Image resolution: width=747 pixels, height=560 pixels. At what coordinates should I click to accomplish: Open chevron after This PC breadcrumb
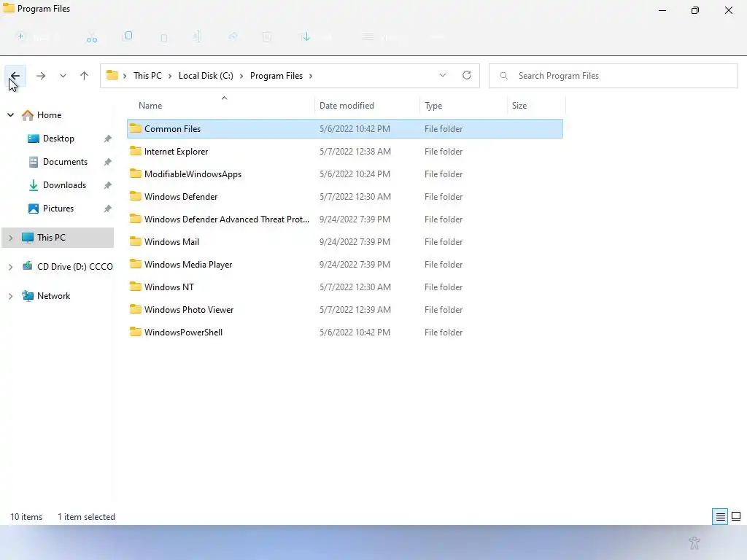(x=169, y=76)
